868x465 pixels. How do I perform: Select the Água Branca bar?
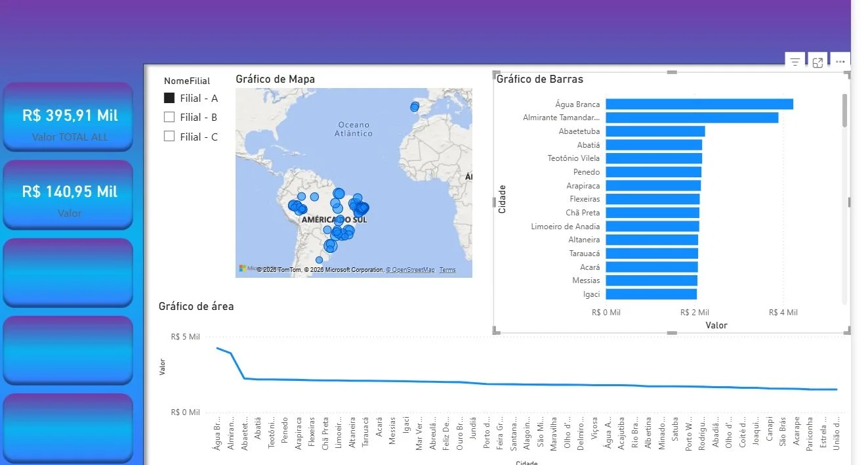699,104
